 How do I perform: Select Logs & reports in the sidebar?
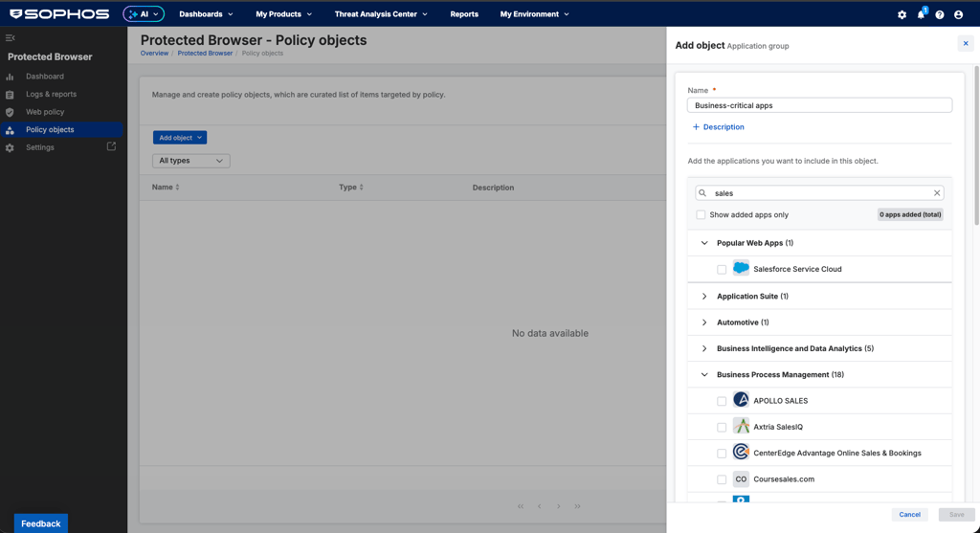pos(52,95)
